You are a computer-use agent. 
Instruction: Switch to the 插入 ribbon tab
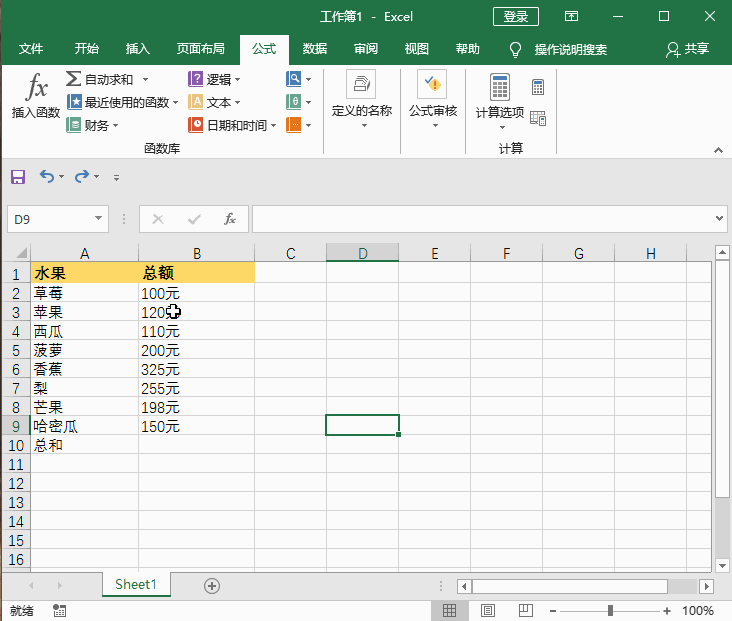click(138, 49)
